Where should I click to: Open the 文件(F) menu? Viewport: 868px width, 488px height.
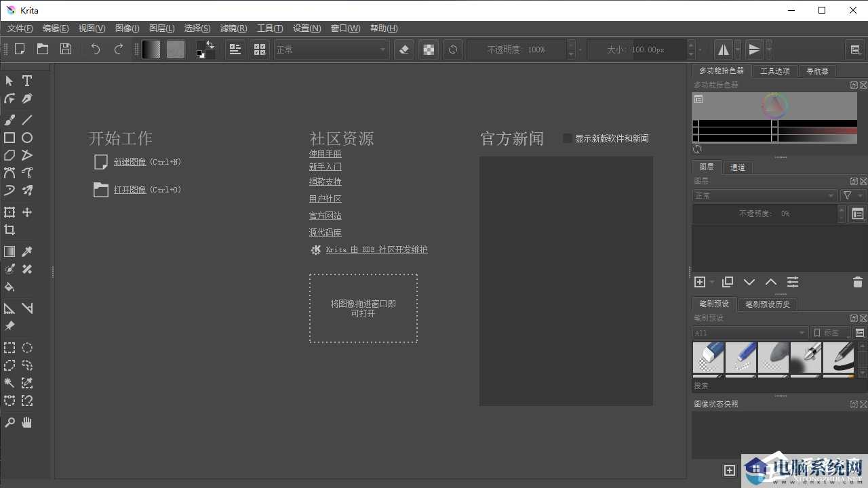pos(20,28)
